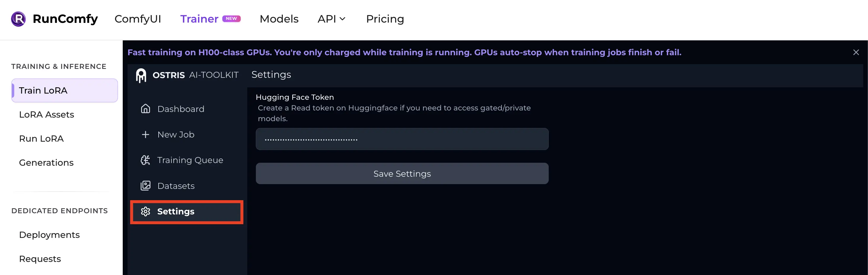Expand the API dropdown menu
The height and width of the screenshot is (275, 868).
coord(331,19)
